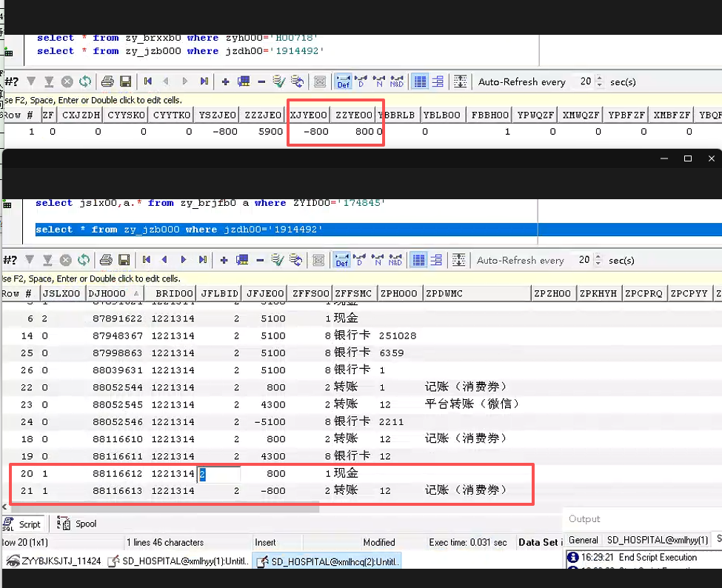722x588 pixels.
Task: Click the duplicate record icon in front window
Action: pos(242,260)
